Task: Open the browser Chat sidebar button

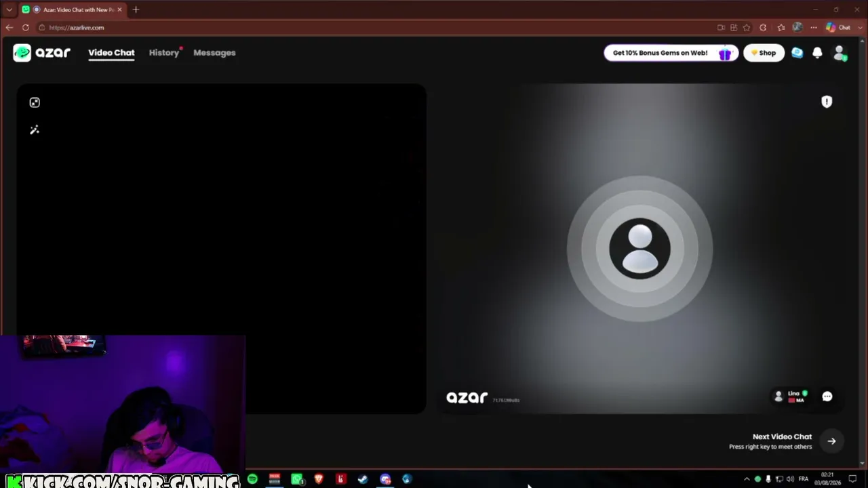Action: [x=838, y=28]
